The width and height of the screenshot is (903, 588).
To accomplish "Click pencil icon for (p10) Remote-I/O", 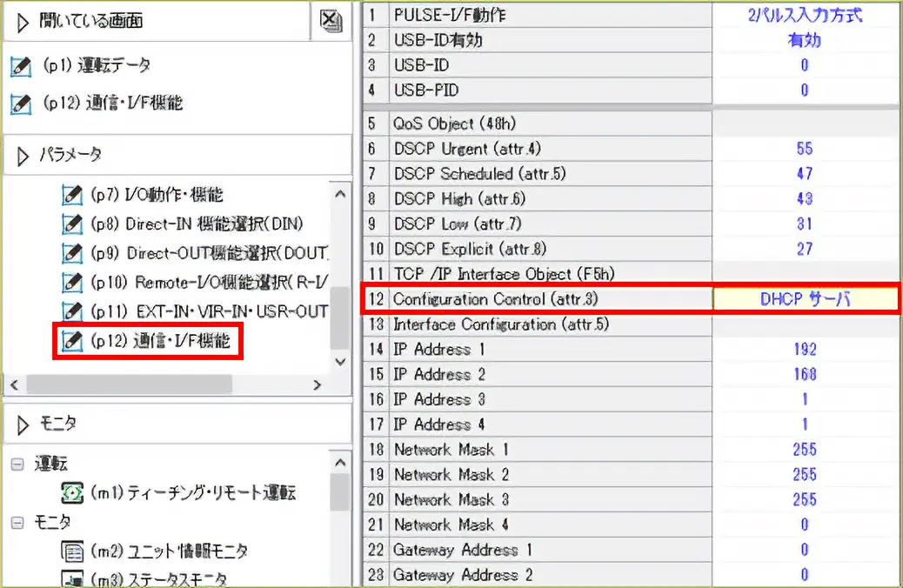I will [72, 282].
